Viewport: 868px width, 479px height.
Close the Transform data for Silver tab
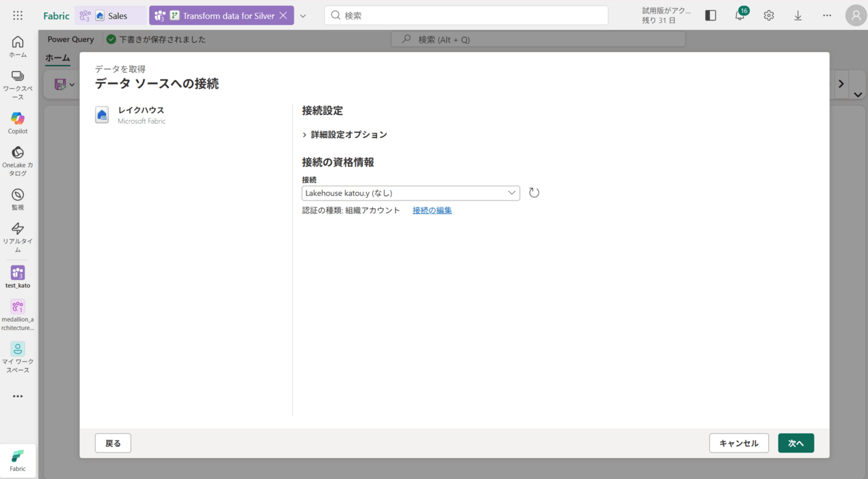pyautogui.click(x=283, y=16)
